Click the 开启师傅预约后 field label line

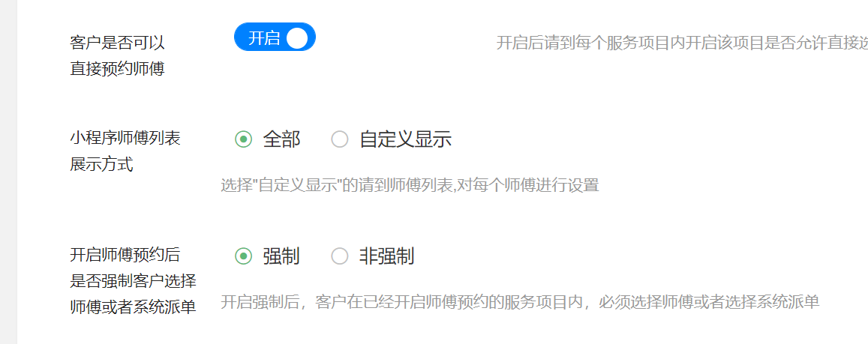[x=125, y=255]
